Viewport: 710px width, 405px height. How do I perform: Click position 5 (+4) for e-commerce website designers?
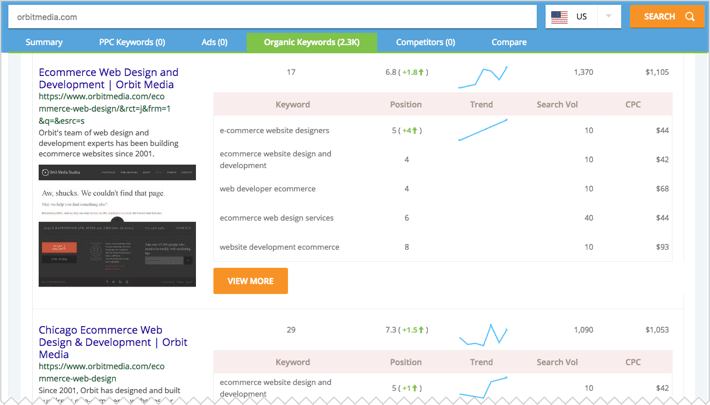(x=407, y=130)
